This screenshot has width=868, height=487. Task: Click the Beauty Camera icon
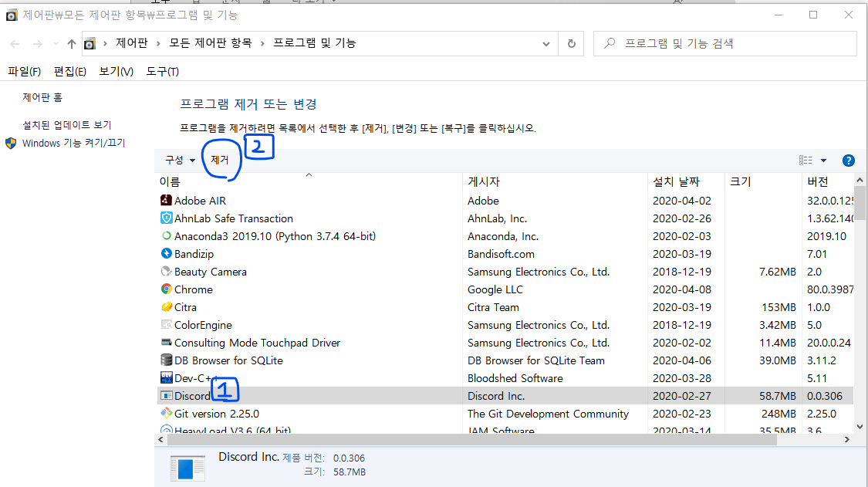click(166, 271)
